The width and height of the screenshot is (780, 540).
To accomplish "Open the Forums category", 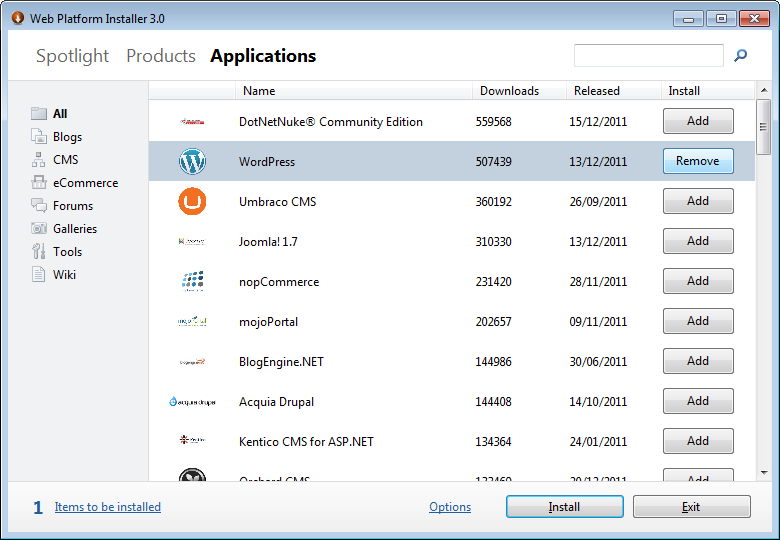I will [72, 206].
